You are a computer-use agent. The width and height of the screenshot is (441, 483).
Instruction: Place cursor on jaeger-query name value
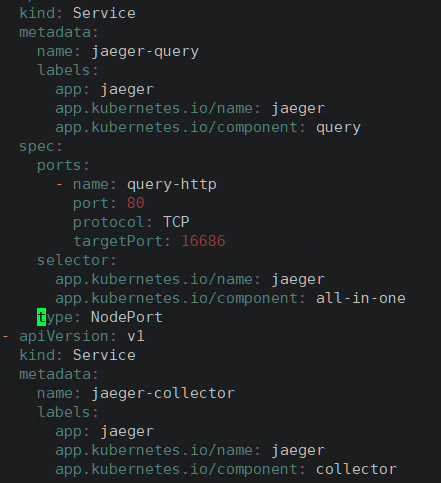(x=145, y=52)
